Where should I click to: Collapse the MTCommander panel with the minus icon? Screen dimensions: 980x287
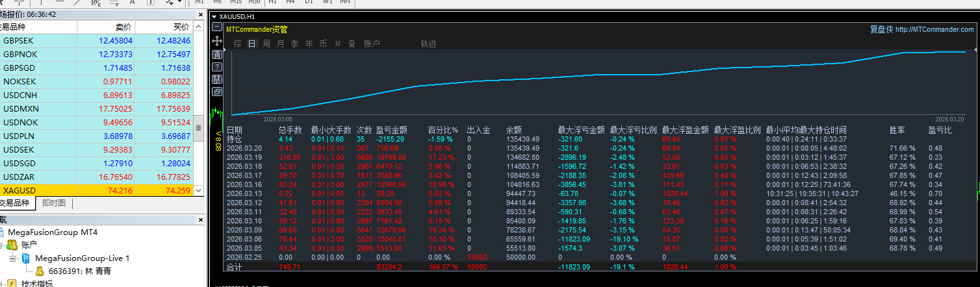click(217, 27)
